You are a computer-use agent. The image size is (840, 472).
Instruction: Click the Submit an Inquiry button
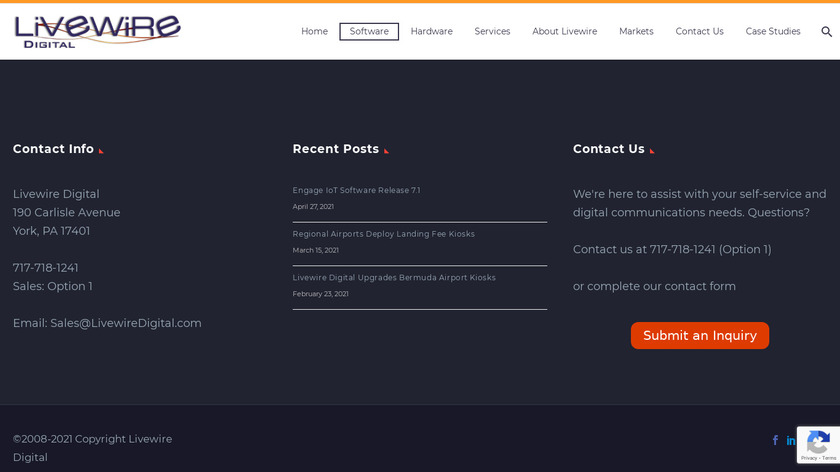click(700, 335)
